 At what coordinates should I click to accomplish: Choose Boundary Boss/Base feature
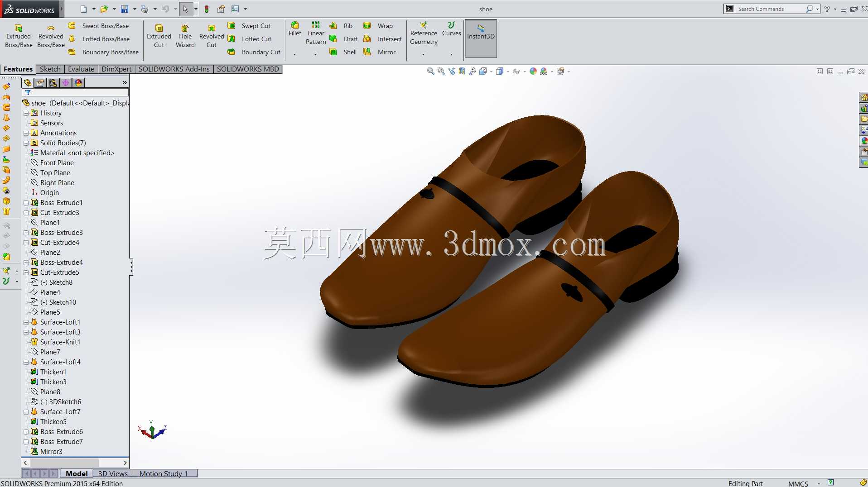pos(104,52)
